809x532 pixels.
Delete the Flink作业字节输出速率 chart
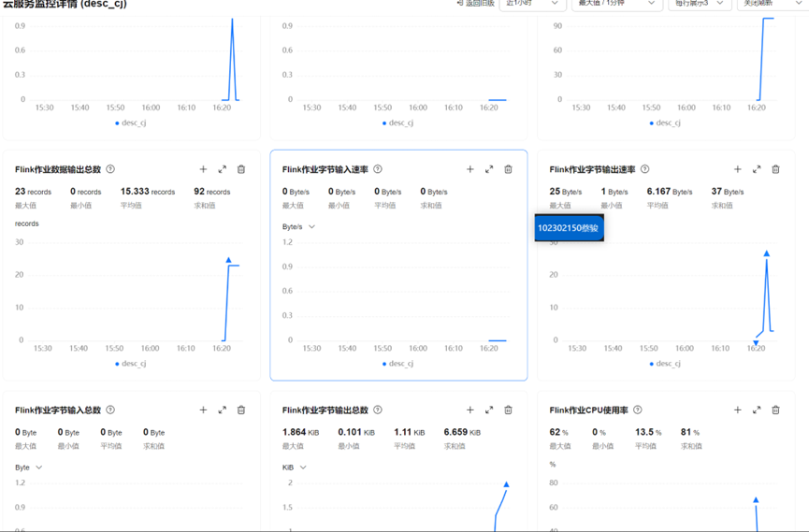(775, 169)
